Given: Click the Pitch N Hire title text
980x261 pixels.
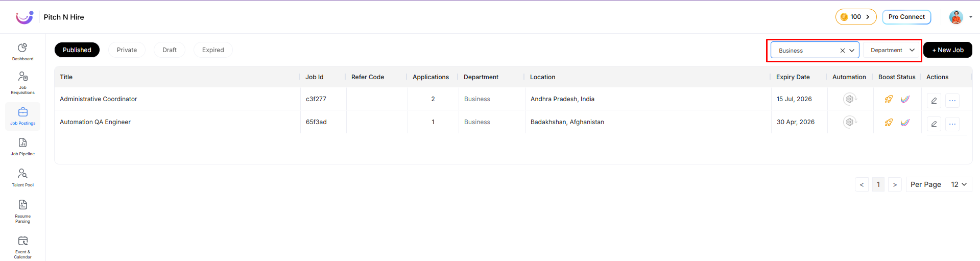Looking at the screenshot, I should (x=64, y=17).
